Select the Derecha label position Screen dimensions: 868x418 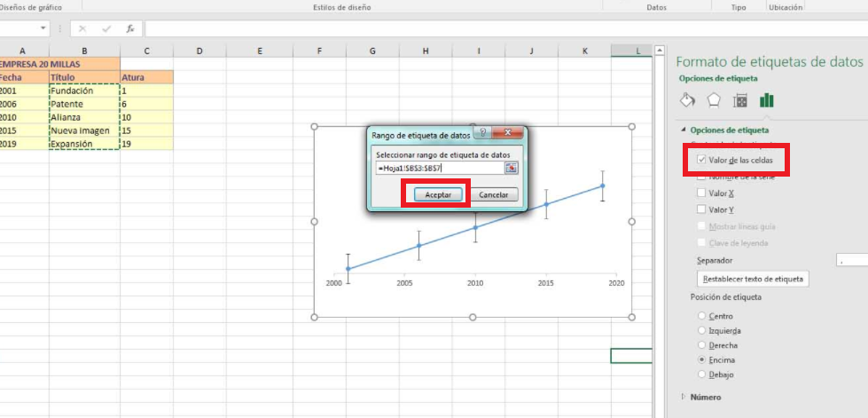point(702,345)
